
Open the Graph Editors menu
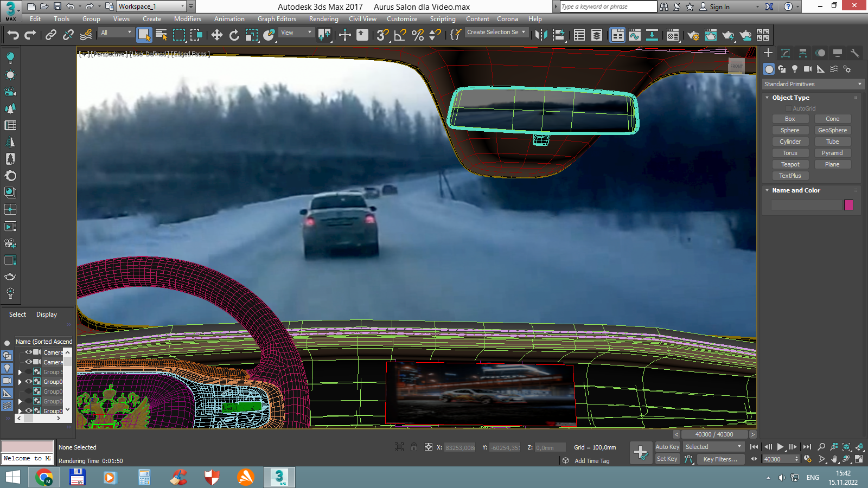click(x=277, y=19)
